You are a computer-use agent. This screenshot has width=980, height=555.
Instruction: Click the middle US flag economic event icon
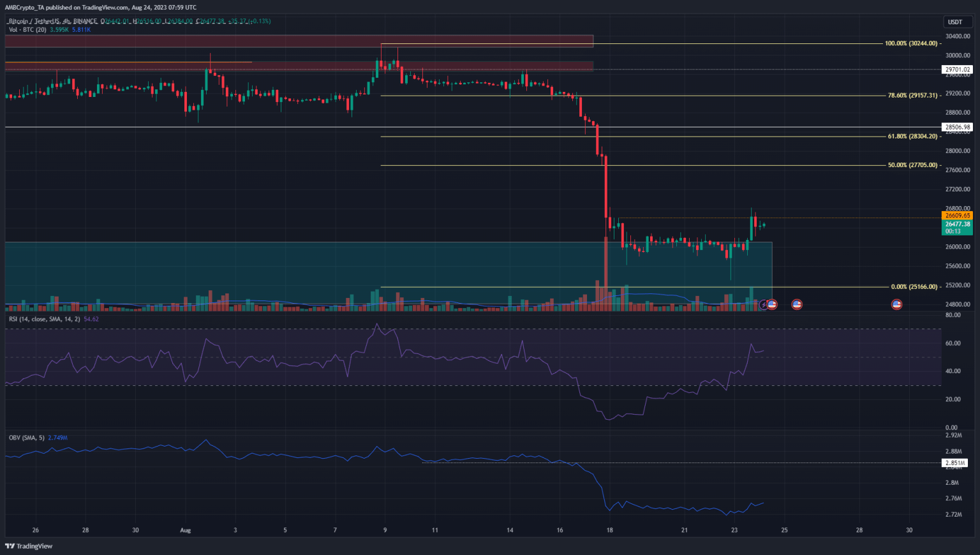click(x=797, y=305)
